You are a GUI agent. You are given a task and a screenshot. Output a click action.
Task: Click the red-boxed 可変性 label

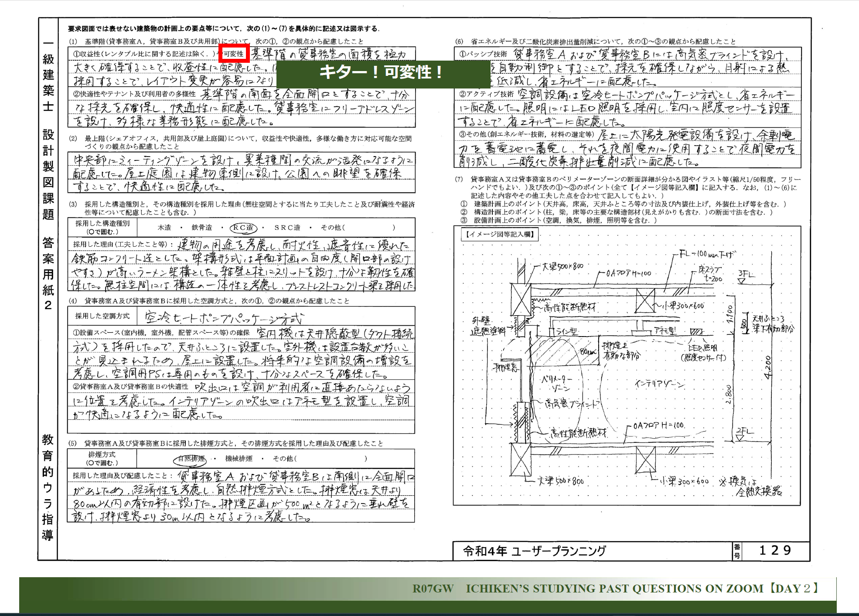tap(234, 54)
